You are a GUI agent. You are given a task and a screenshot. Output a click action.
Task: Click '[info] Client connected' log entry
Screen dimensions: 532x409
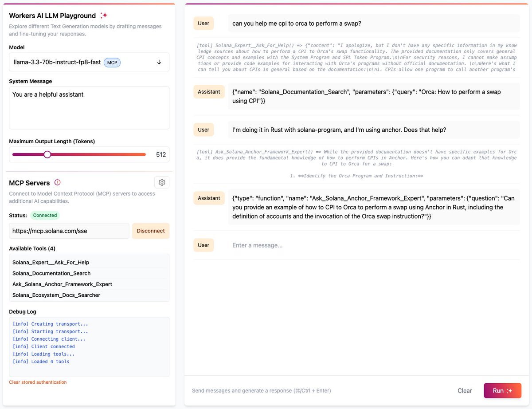pyautogui.click(x=44, y=346)
